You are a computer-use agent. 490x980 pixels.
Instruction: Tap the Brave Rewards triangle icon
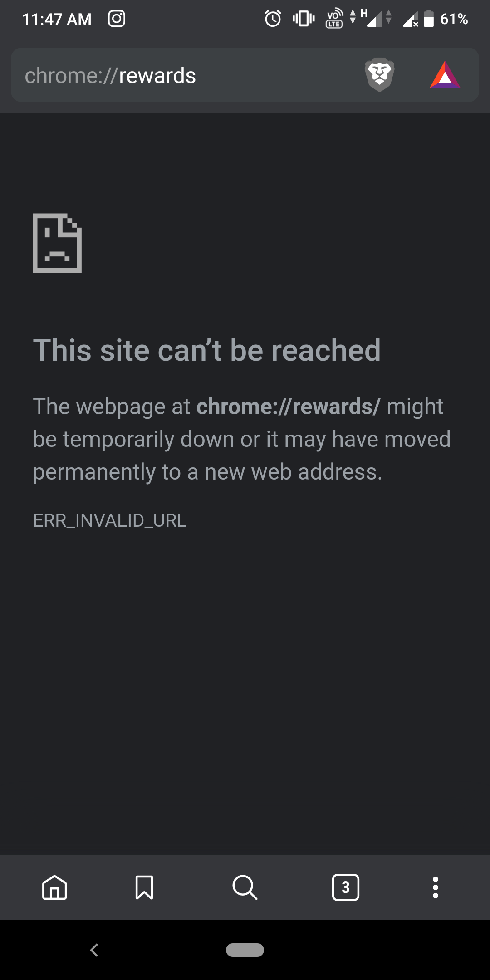tap(445, 75)
